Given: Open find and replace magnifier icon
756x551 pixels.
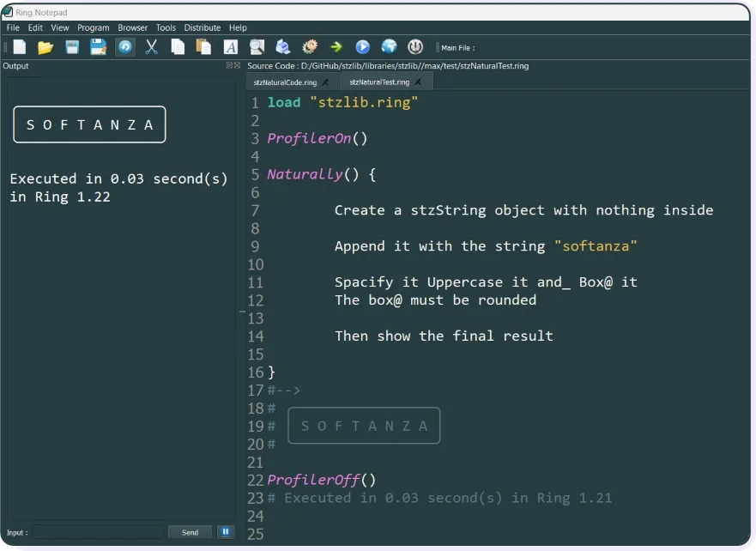Looking at the screenshot, I should (x=257, y=47).
